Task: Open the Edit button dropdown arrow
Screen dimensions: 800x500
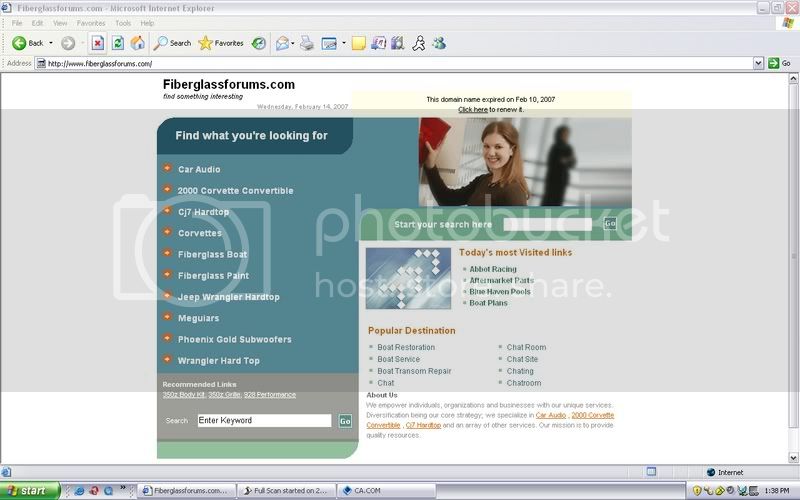Action: [x=343, y=43]
